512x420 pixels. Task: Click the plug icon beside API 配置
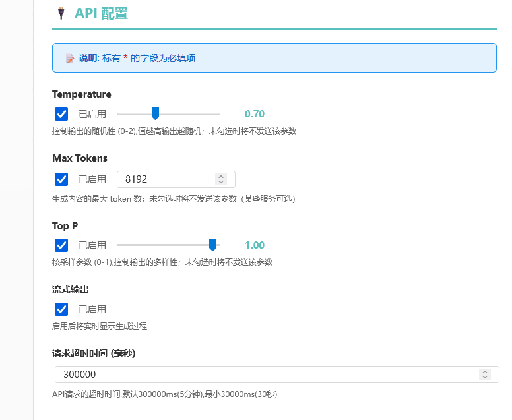click(61, 13)
